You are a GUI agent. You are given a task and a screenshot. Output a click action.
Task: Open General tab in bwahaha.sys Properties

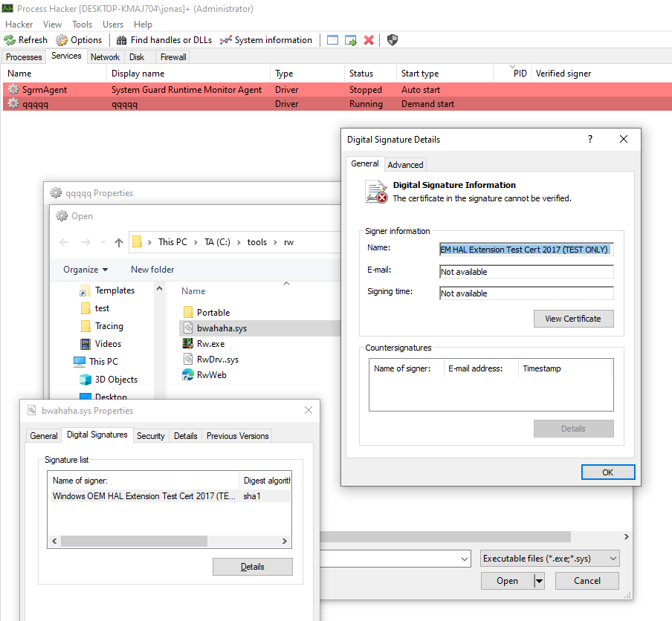click(44, 436)
